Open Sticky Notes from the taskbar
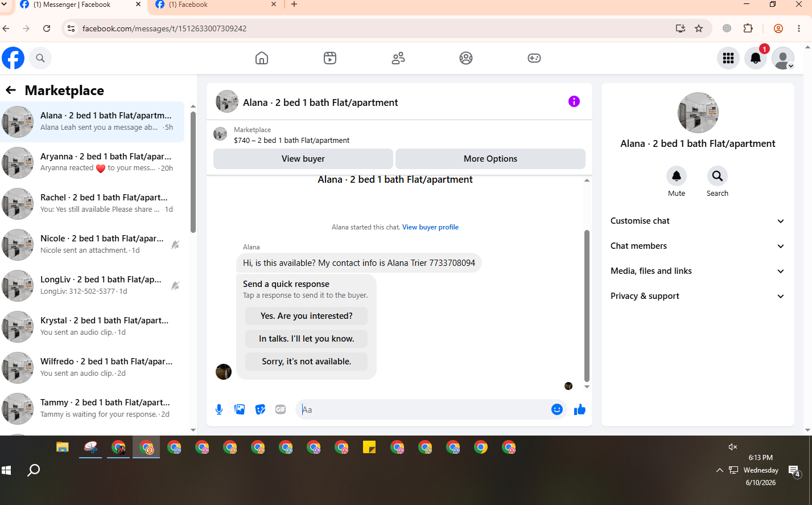This screenshot has width=812, height=505. (369, 447)
